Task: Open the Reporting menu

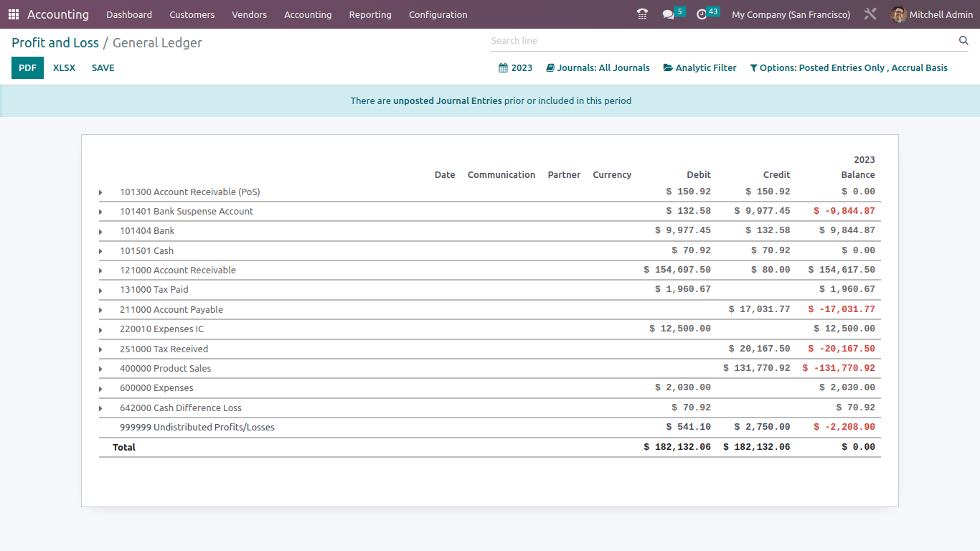Action: [x=370, y=14]
